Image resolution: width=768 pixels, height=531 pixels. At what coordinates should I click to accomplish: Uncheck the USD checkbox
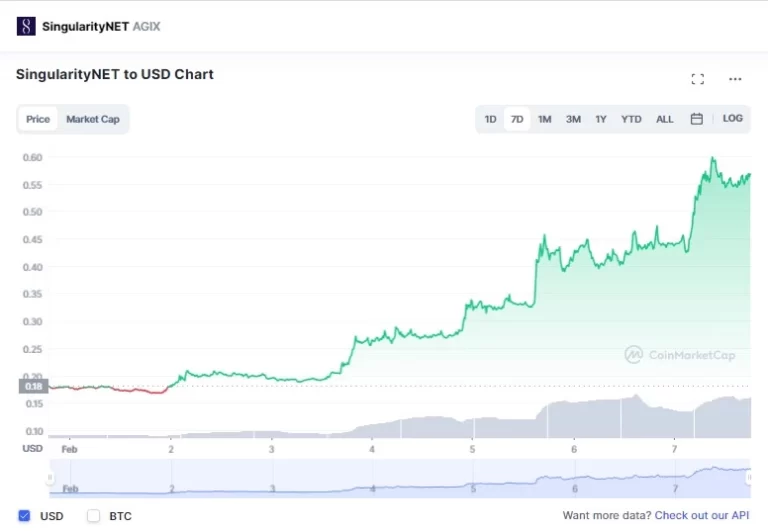pyautogui.click(x=24, y=515)
